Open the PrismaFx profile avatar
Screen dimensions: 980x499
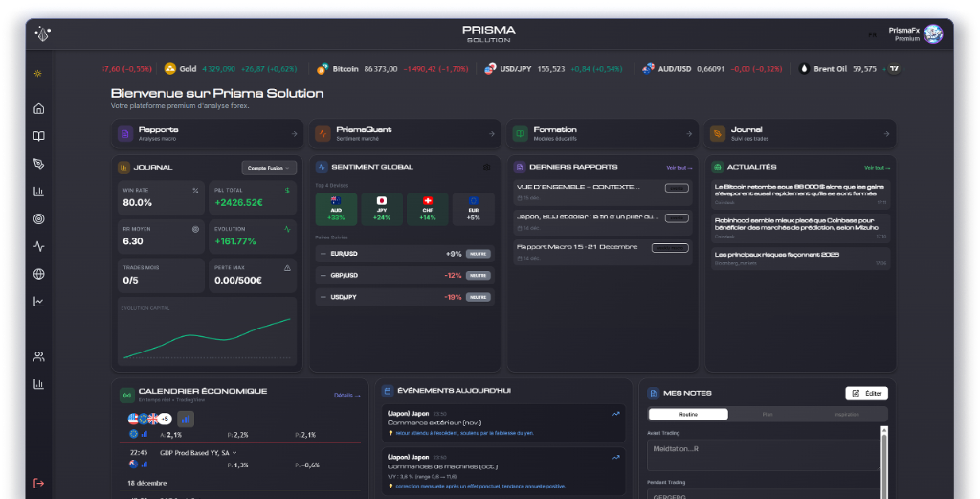tap(933, 34)
